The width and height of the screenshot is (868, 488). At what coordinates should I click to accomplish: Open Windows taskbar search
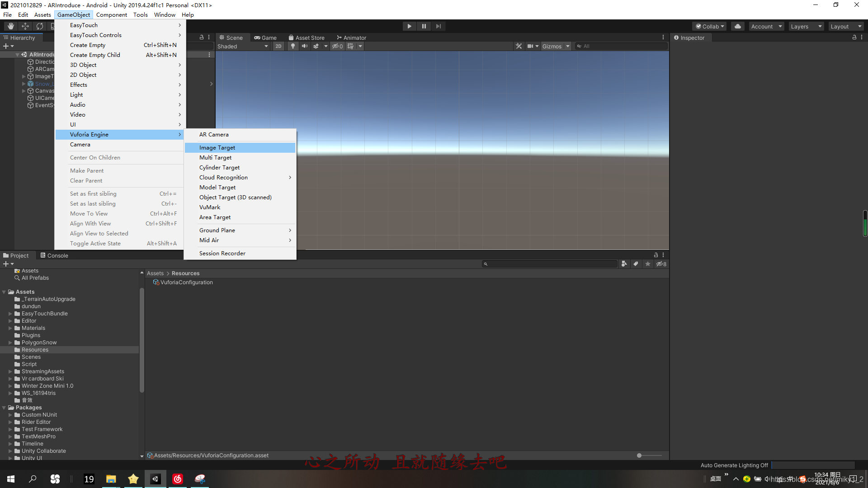pos(33,479)
